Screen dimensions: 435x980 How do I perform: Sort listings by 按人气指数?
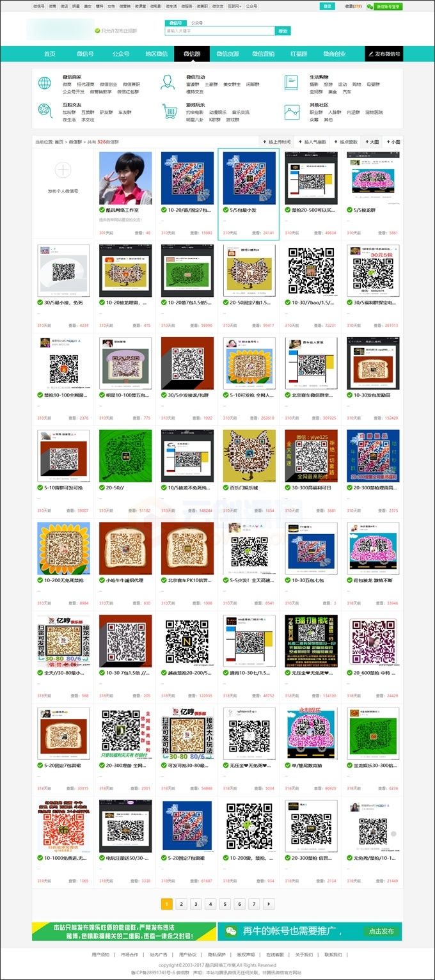click(x=312, y=141)
